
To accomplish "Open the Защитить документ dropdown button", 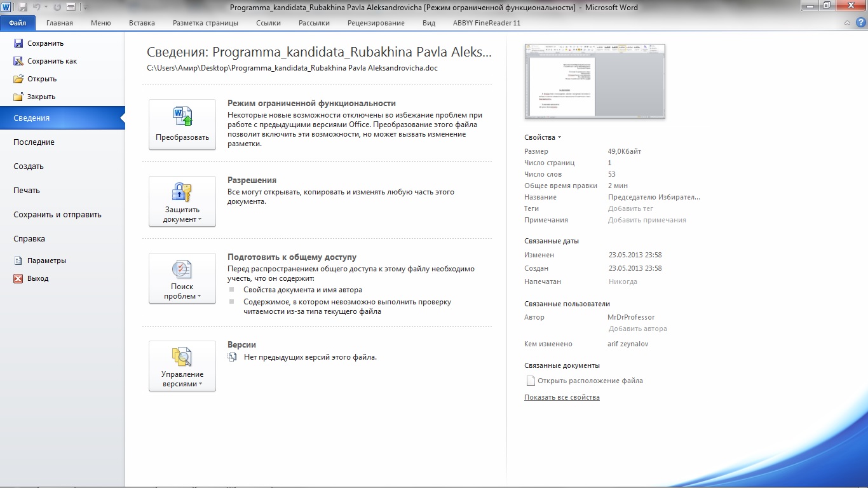I will [x=182, y=201].
